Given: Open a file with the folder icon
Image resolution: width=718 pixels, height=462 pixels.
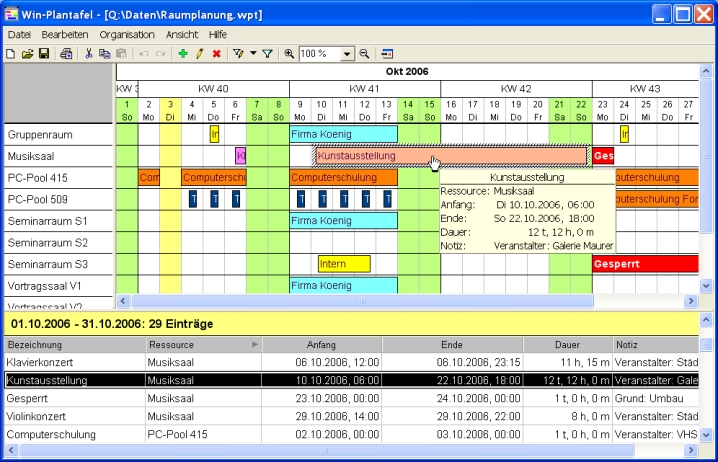Looking at the screenshot, I should pyautogui.click(x=27, y=53).
